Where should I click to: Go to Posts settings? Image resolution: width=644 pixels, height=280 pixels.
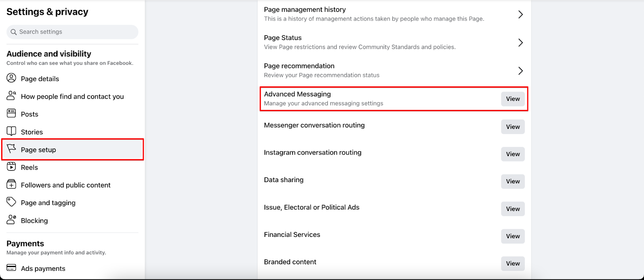[72, 114]
